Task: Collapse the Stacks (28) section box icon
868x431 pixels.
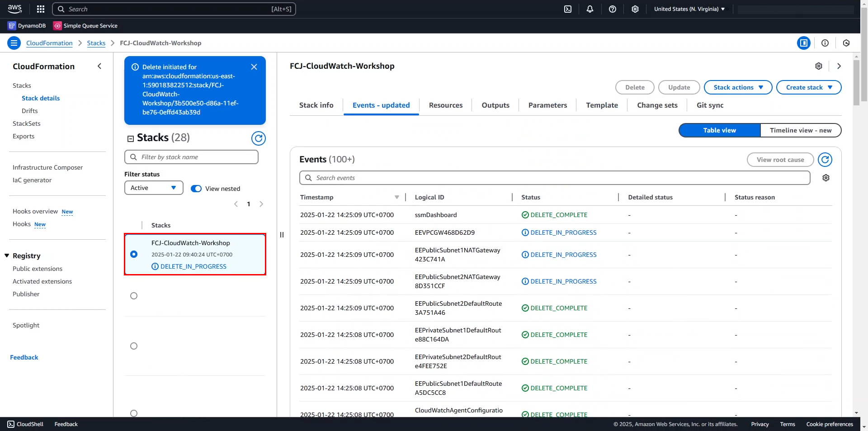Action: [131, 139]
